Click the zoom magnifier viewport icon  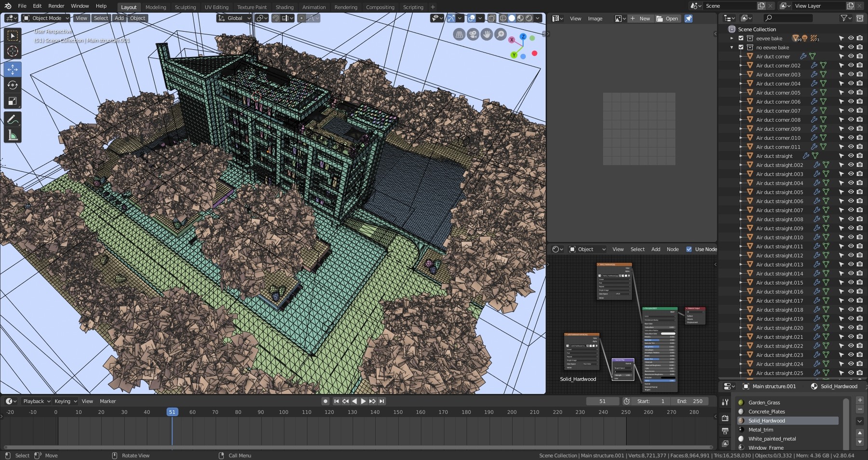[500, 35]
